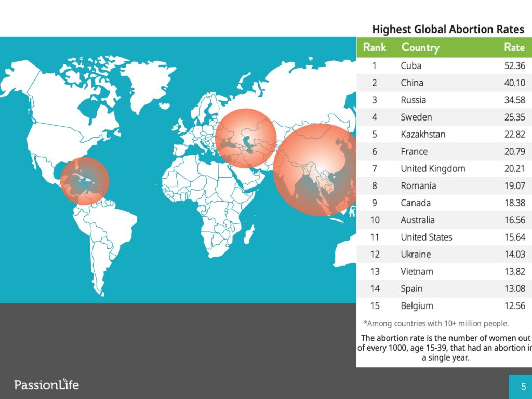The height and width of the screenshot is (399, 532).
Task: Select the Ukraine country name
Action: 416,254
